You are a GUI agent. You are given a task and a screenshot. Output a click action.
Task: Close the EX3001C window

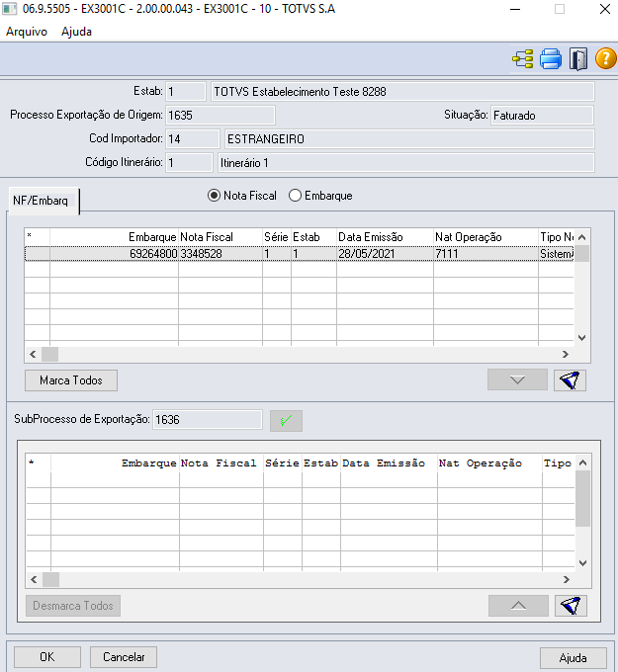pos(605,9)
